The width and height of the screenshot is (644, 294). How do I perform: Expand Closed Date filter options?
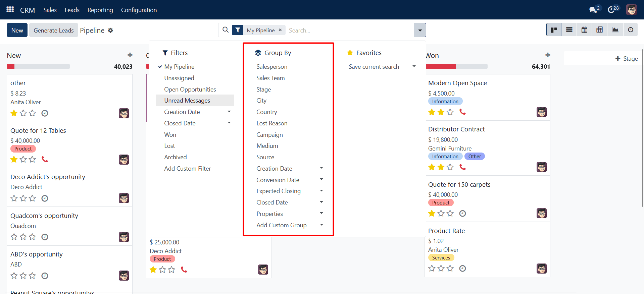(229, 123)
